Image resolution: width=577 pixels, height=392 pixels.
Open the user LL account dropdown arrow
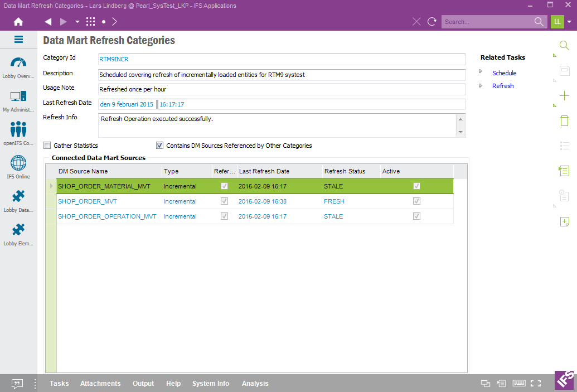pyautogui.click(x=569, y=22)
